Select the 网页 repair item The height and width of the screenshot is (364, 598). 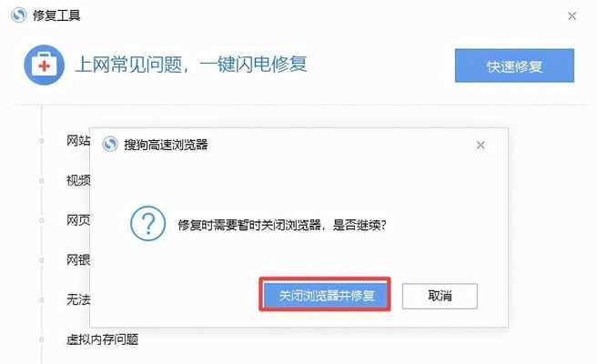click(x=78, y=220)
